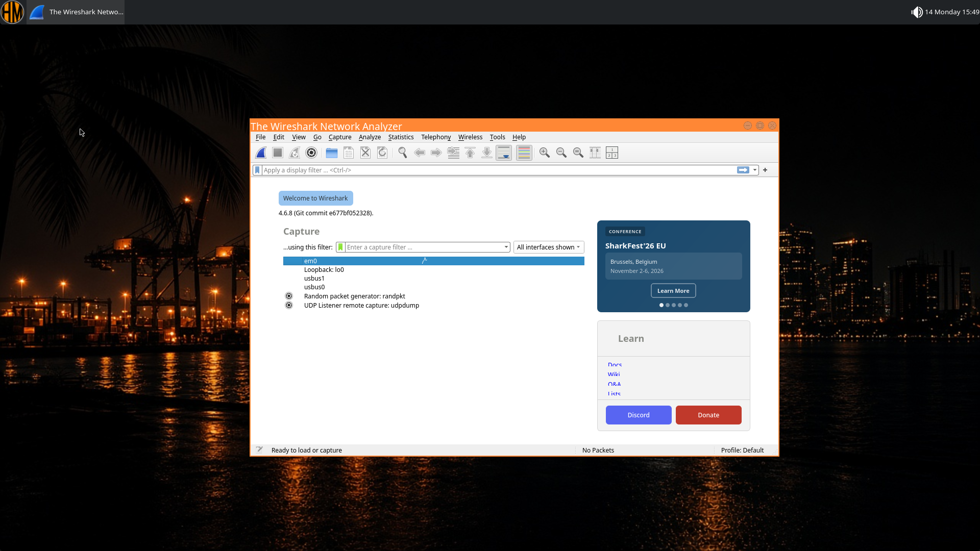Open capture filter bookmark menu
This screenshot has height=551, width=980.
coord(340,247)
